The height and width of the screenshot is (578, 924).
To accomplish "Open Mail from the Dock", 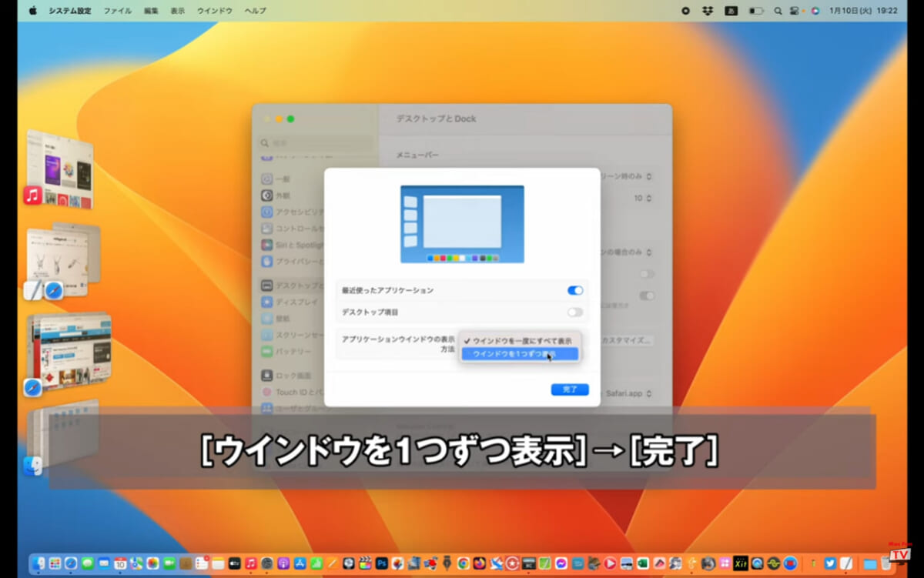I will tap(104, 563).
